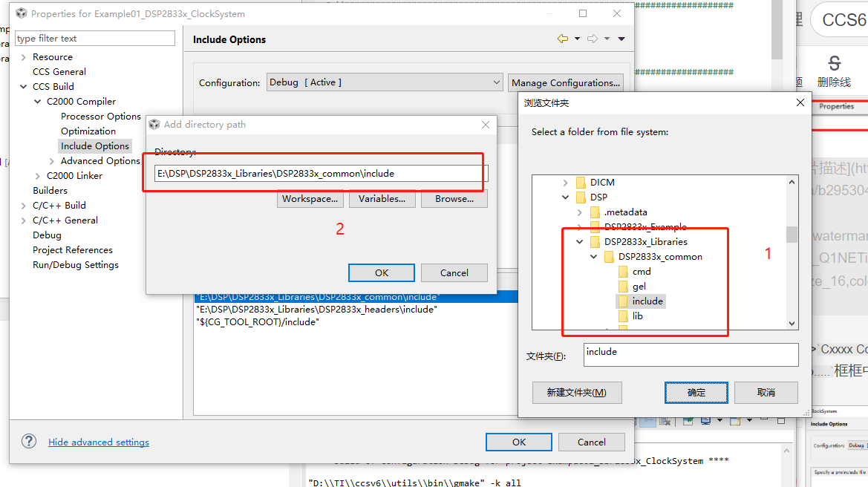Screen dimensions: 868x487
Task: Switch to the Properties tab on the right
Action: click(x=838, y=106)
